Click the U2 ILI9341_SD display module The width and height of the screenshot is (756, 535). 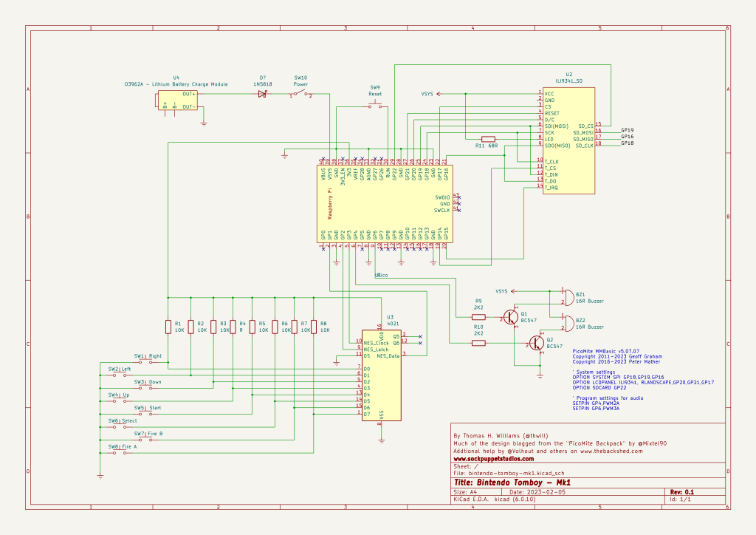click(568, 140)
